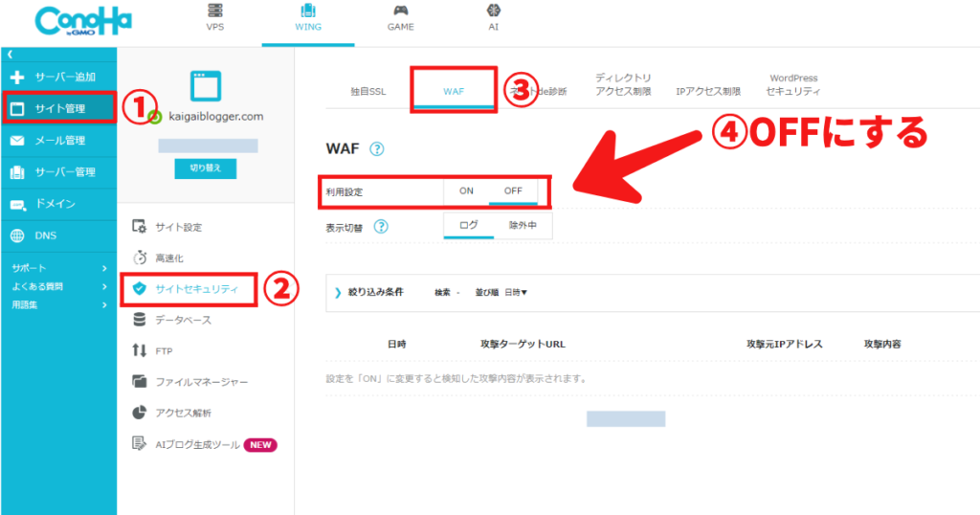Collapse the left sidebar with the chevron
Viewport: 980px width, 515px height.
click(x=11, y=56)
